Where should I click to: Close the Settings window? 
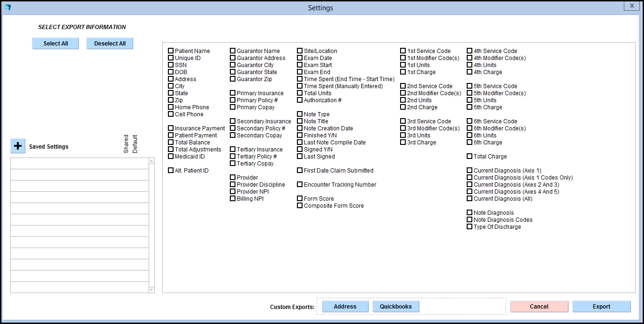(x=632, y=6)
